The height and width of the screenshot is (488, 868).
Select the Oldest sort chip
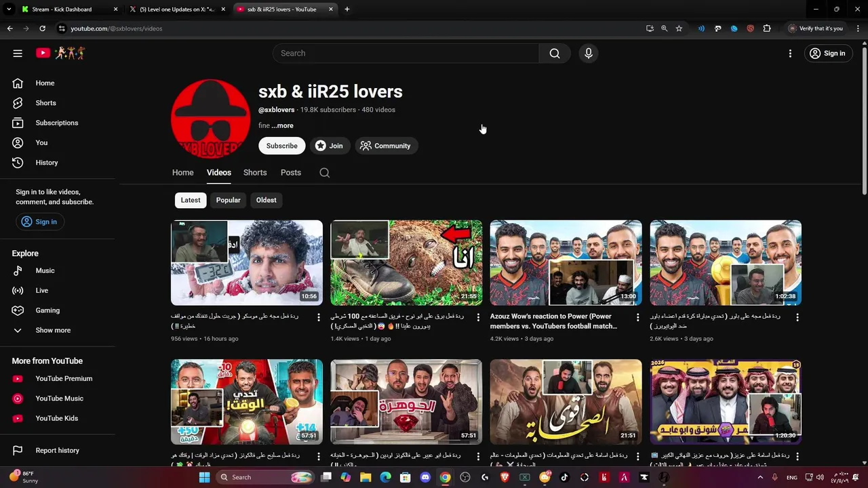pyautogui.click(x=266, y=200)
